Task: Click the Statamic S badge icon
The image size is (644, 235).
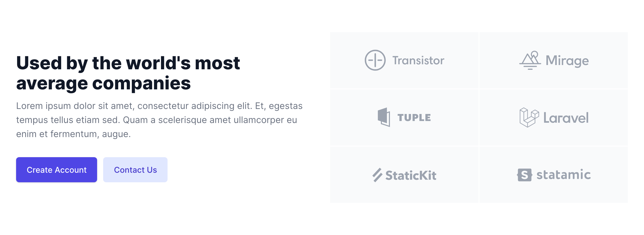Action: (x=525, y=175)
